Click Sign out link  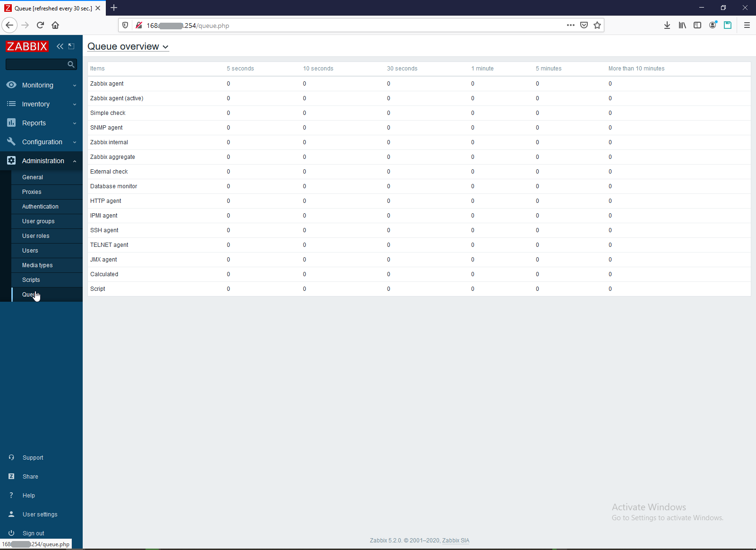[x=34, y=533]
